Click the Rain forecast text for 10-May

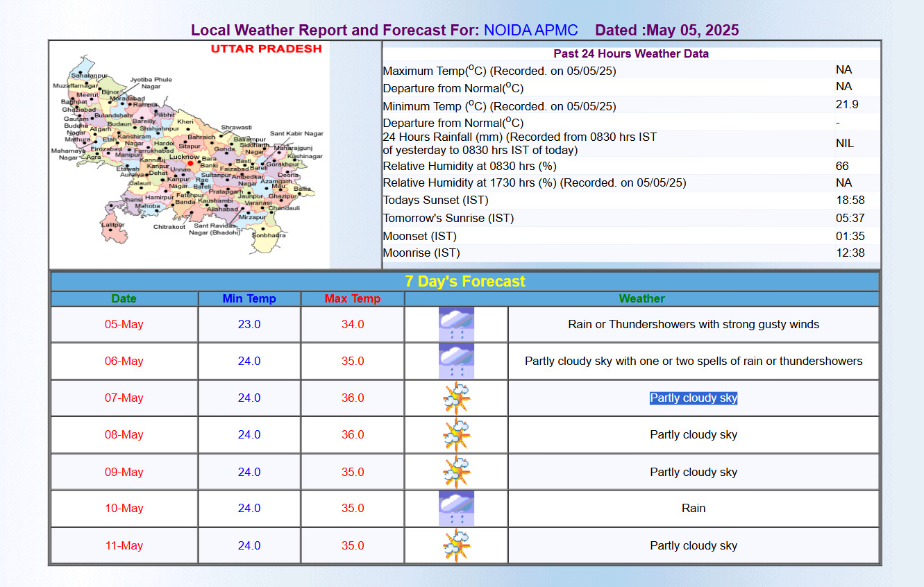click(x=693, y=509)
